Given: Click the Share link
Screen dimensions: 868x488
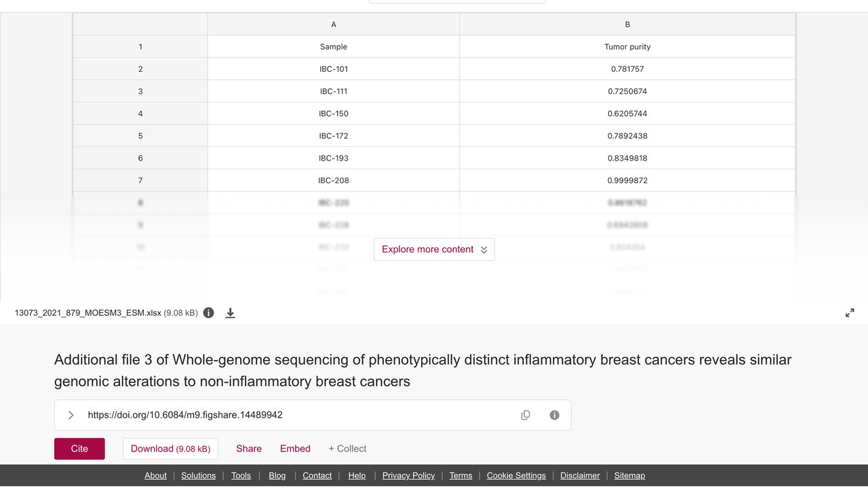Looking at the screenshot, I should [249, 449].
